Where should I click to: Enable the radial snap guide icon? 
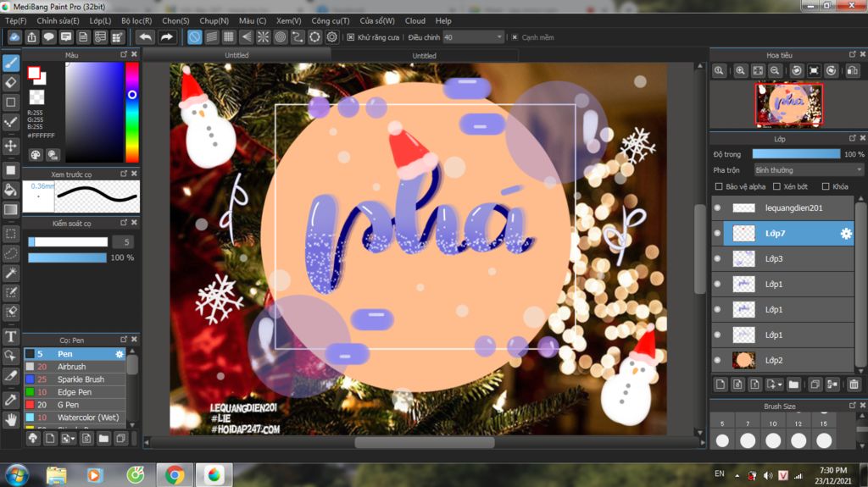[x=263, y=37]
